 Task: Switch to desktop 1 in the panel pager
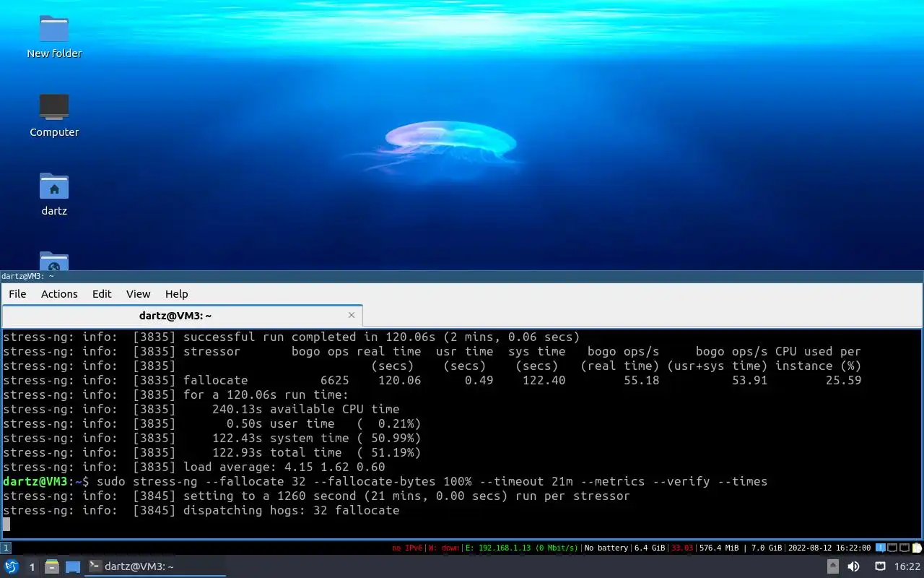pos(32,567)
